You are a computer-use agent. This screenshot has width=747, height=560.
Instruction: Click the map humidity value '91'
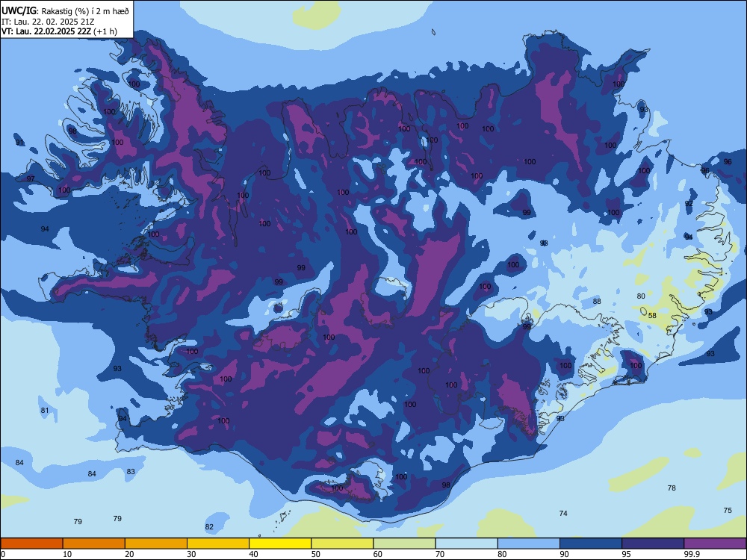(19, 143)
